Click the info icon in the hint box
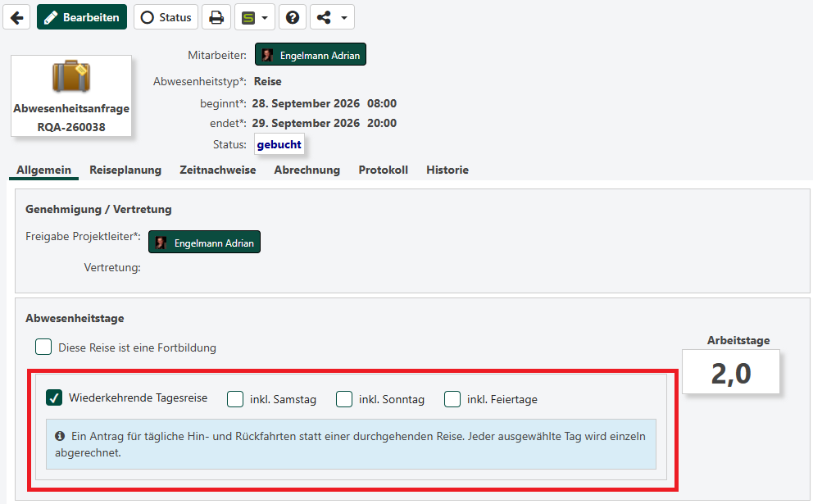Screen dimensions: 813x504 (x=60, y=436)
